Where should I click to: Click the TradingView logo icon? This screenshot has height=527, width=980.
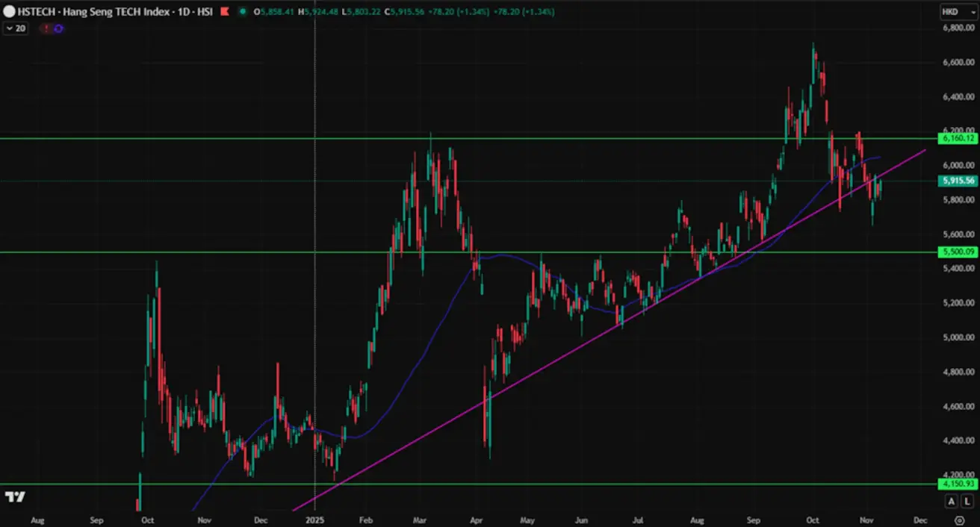[x=15, y=497]
